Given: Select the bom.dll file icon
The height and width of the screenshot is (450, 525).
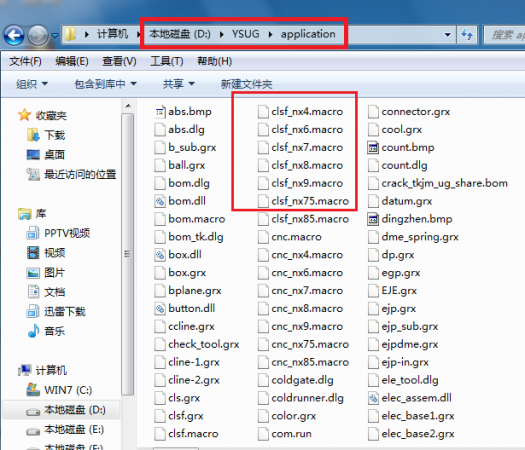Looking at the screenshot, I should click(x=160, y=201).
